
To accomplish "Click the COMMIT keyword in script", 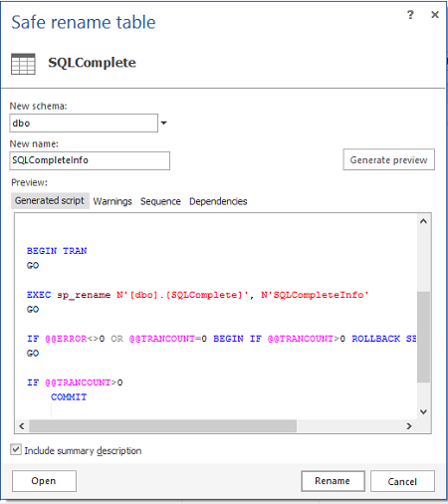I will pyautogui.click(x=69, y=397).
